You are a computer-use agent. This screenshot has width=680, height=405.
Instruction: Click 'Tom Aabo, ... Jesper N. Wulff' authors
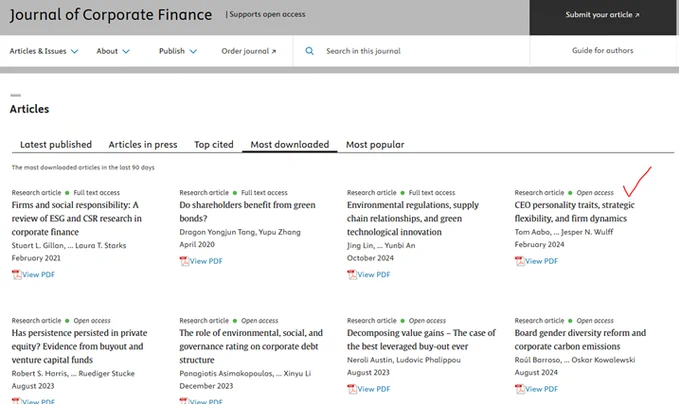click(564, 232)
